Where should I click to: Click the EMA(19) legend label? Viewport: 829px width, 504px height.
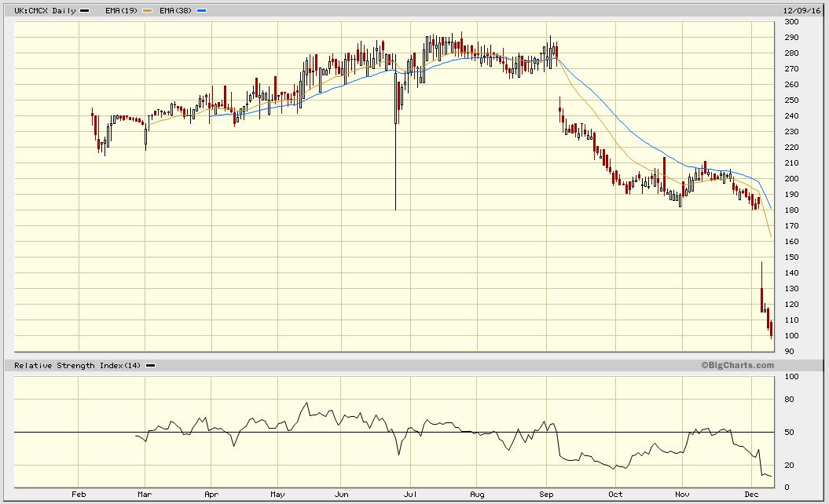122,10
